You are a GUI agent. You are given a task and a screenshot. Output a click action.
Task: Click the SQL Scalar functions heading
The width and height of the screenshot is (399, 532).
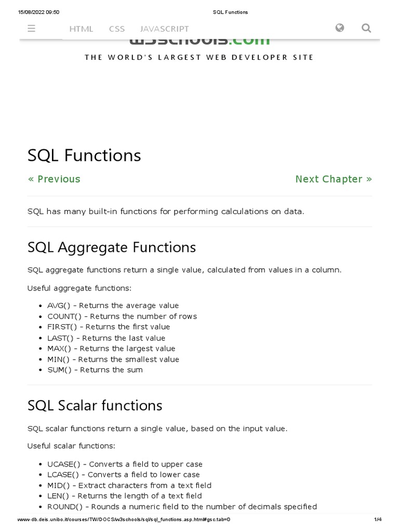point(95,405)
